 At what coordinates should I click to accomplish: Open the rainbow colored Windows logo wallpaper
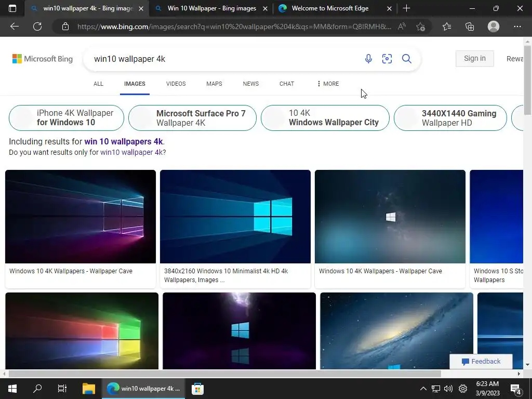click(82, 331)
